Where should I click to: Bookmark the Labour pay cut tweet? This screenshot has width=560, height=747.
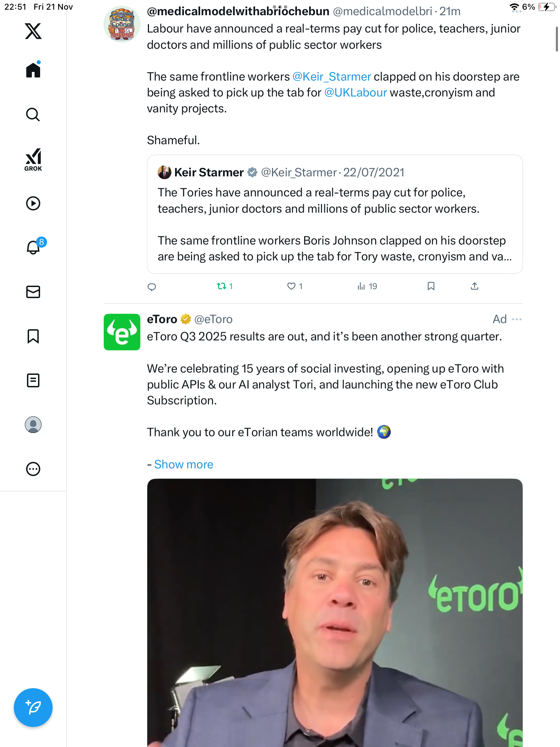pyautogui.click(x=431, y=286)
